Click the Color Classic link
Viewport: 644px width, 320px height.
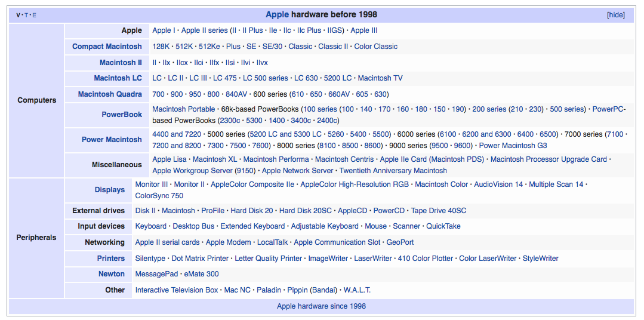376,47
